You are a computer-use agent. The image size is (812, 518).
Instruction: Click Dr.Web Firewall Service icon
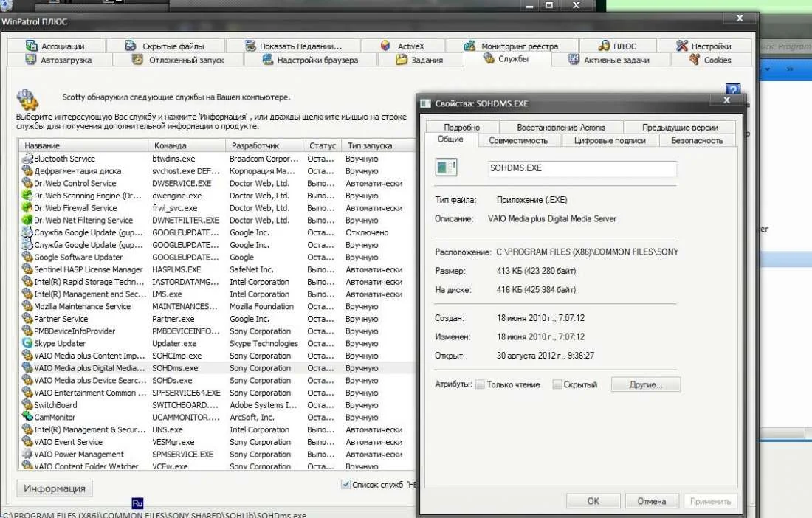tap(27, 208)
